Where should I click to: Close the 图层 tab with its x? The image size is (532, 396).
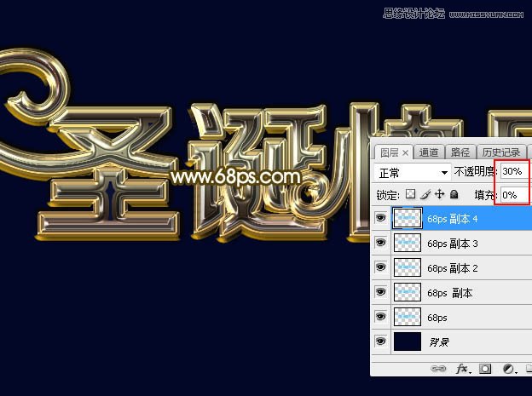point(405,153)
